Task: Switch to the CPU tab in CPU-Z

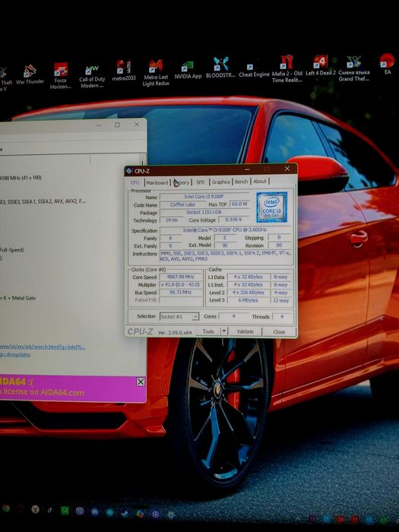Action: [x=135, y=182]
